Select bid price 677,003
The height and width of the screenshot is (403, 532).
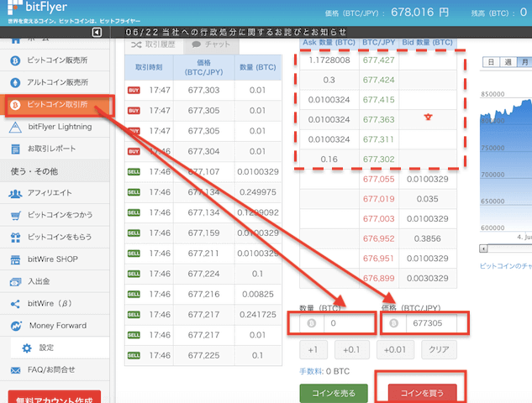[x=379, y=219]
